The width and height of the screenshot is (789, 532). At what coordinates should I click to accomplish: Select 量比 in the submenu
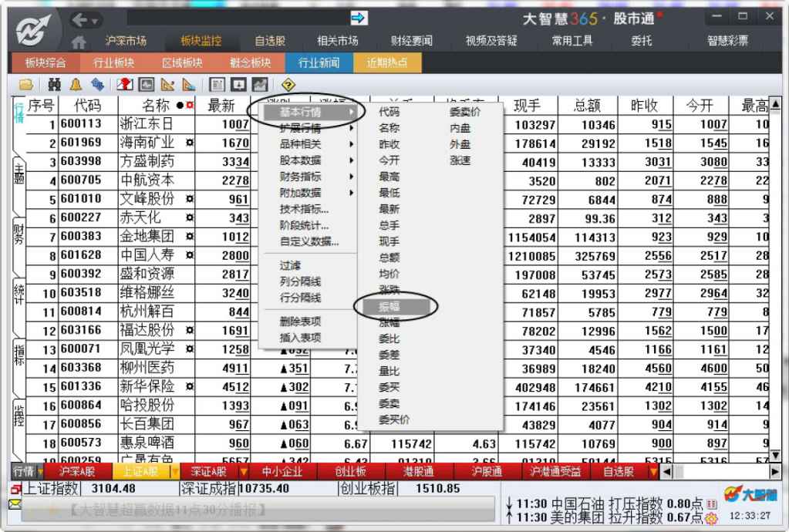389,371
